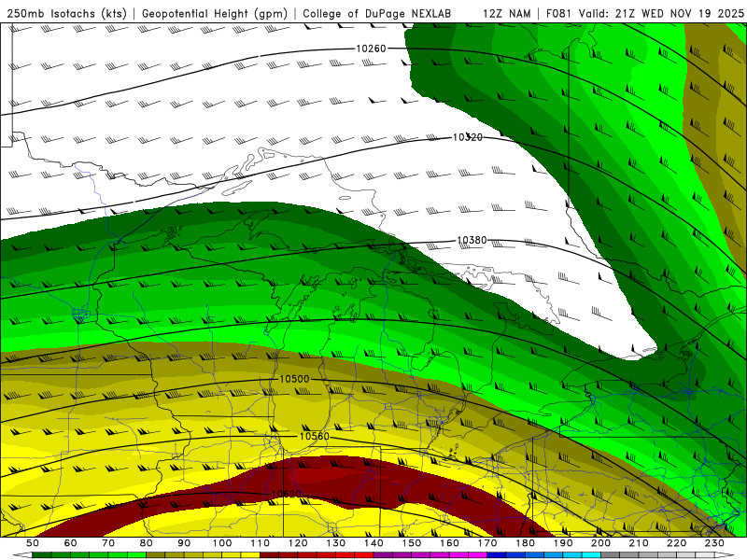Click the 160 value on the color scale
Image resolution: width=747 pixels, height=560 pixels.
(449, 543)
